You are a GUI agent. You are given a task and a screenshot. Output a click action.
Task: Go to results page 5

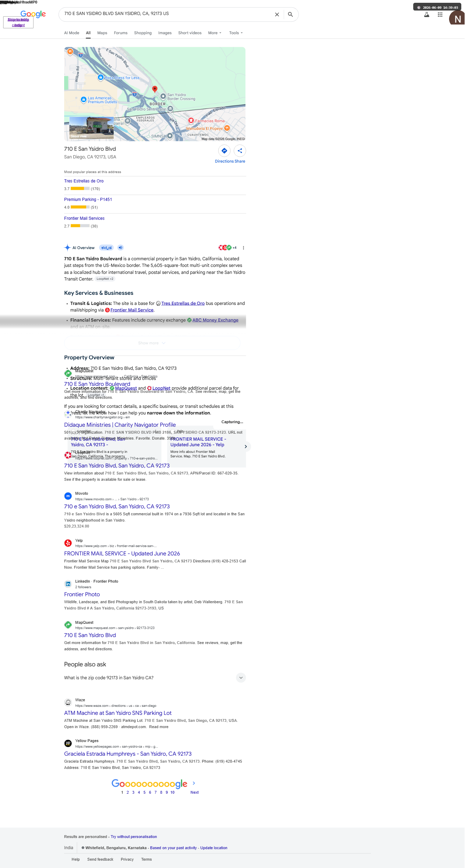point(144,792)
